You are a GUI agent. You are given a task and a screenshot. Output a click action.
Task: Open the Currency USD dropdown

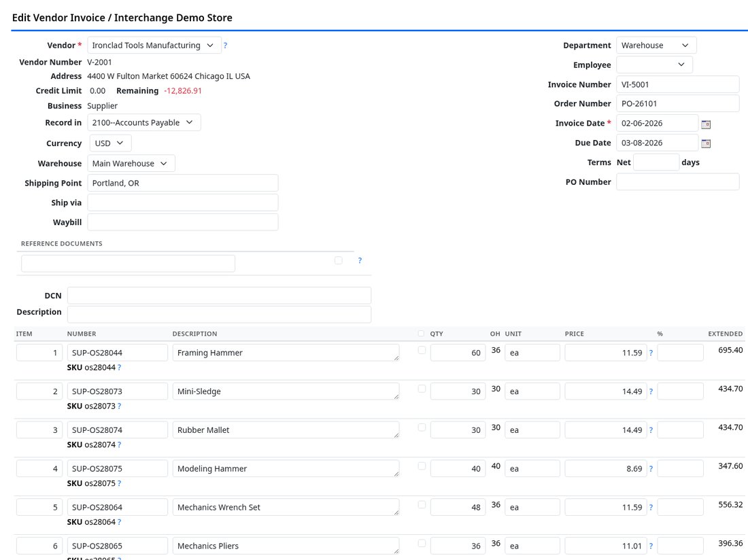tap(110, 143)
